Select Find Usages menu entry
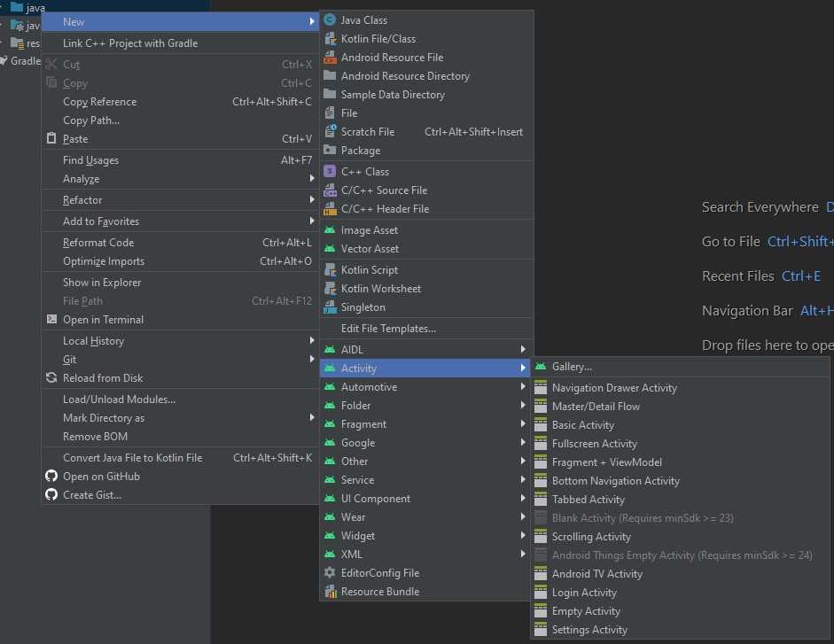 [90, 159]
